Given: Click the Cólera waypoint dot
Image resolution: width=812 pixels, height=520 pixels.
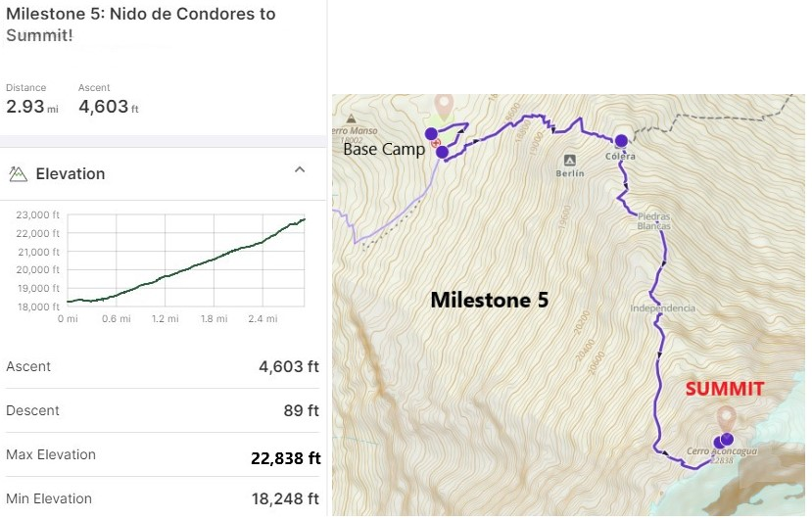Looking at the screenshot, I should (x=621, y=140).
